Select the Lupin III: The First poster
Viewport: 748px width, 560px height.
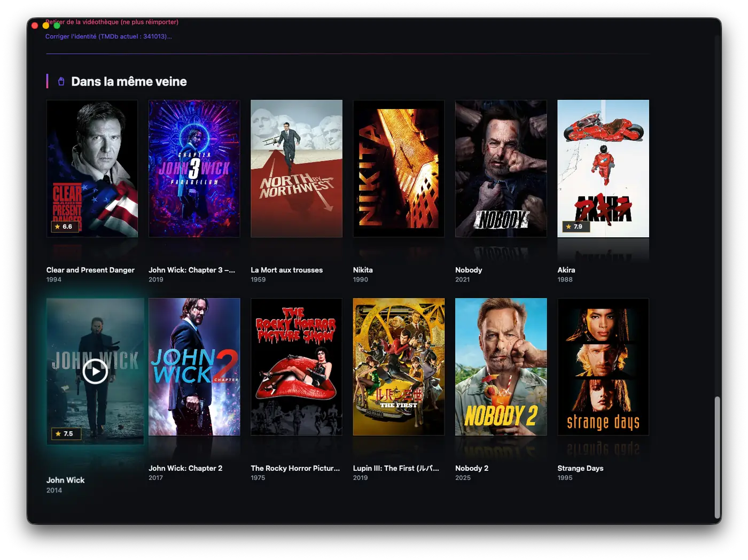click(399, 367)
